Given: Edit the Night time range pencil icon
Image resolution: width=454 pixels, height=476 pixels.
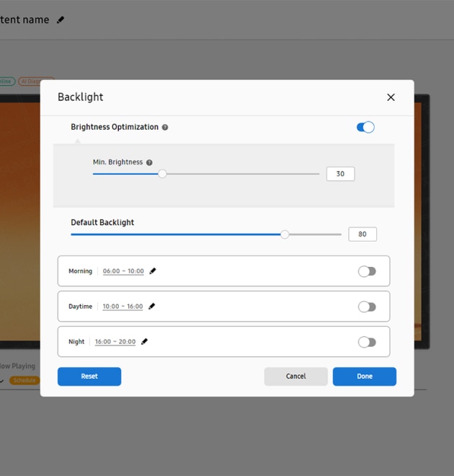Looking at the screenshot, I should tap(144, 342).
